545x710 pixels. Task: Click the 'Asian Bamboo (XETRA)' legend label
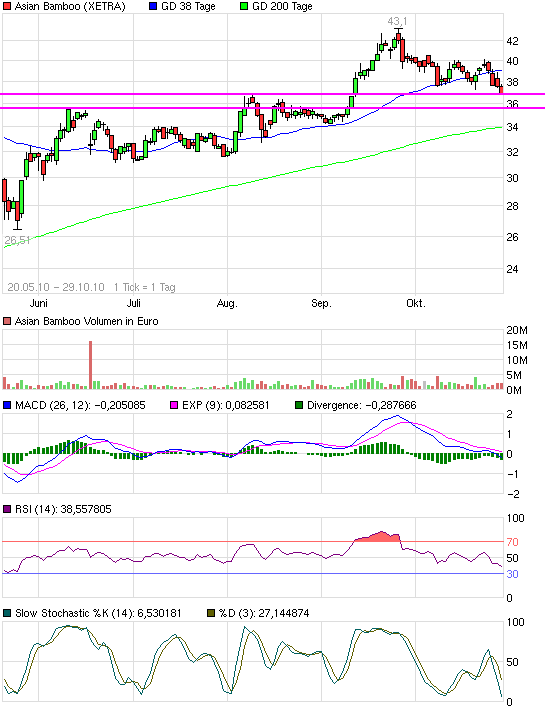70,6
